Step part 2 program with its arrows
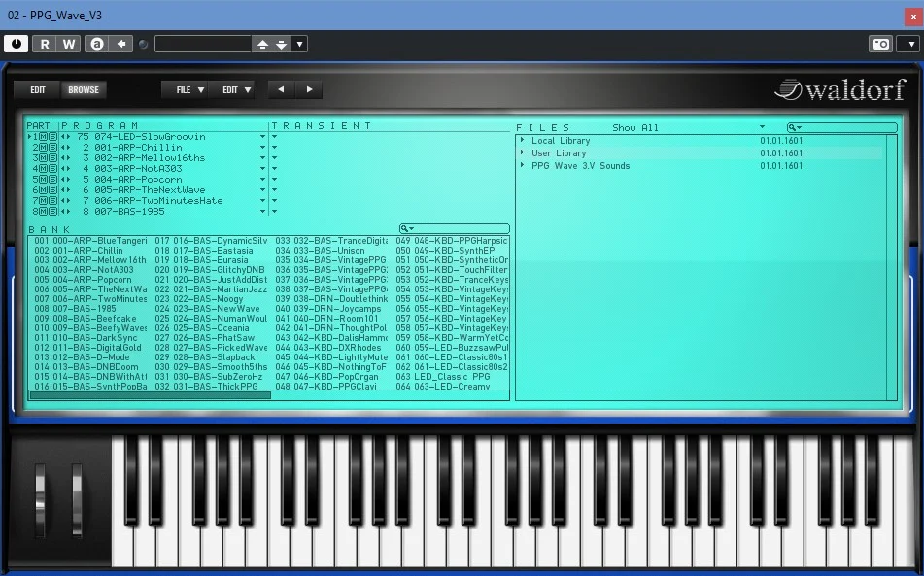The height and width of the screenshot is (576, 924). 65,148
